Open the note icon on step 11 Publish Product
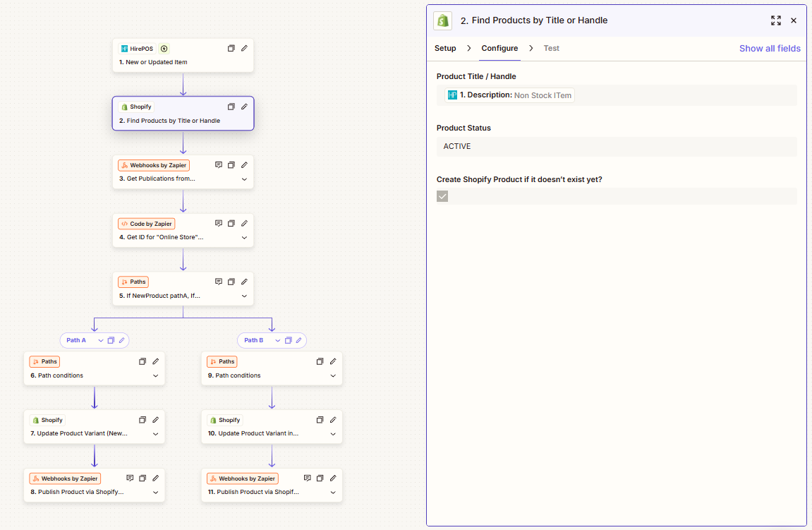The image size is (812, 530). point(307,478)
